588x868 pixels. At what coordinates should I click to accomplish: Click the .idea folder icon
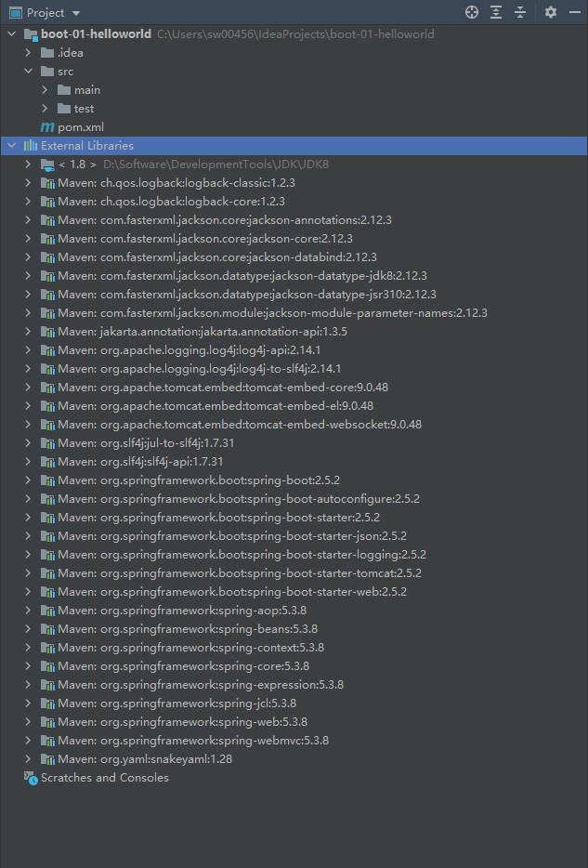click(47, 53)
